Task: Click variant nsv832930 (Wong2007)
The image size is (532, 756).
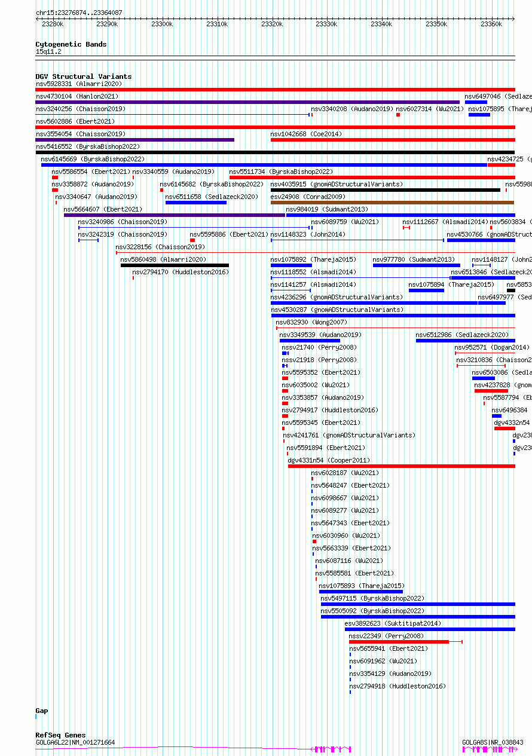Action: [x=310, y=322]
